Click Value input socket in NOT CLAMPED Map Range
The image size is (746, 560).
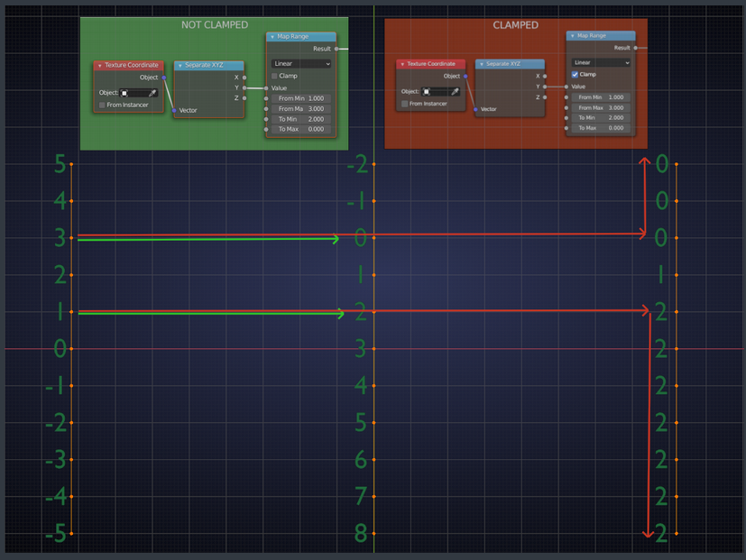pyautogui.click(x=266, y=88)
